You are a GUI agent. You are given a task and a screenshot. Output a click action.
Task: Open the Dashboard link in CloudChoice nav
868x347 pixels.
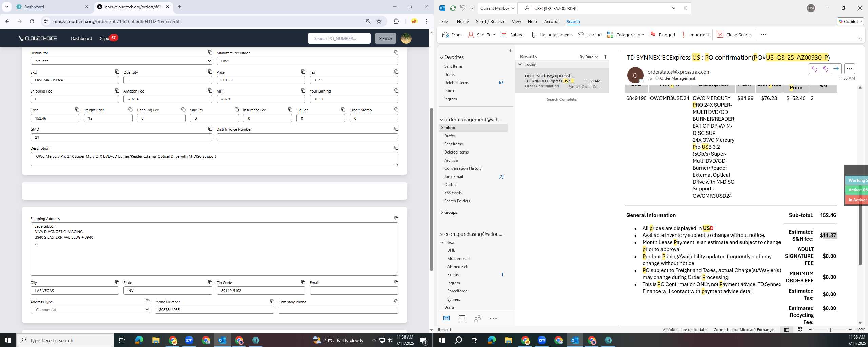click(x=81, y=38)
